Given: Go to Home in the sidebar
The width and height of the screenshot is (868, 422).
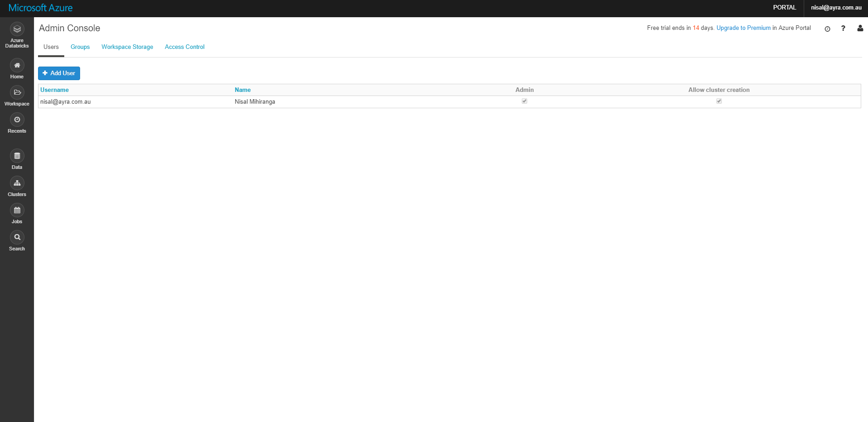Looking at the screenshot, I should [x=17, y=69].
